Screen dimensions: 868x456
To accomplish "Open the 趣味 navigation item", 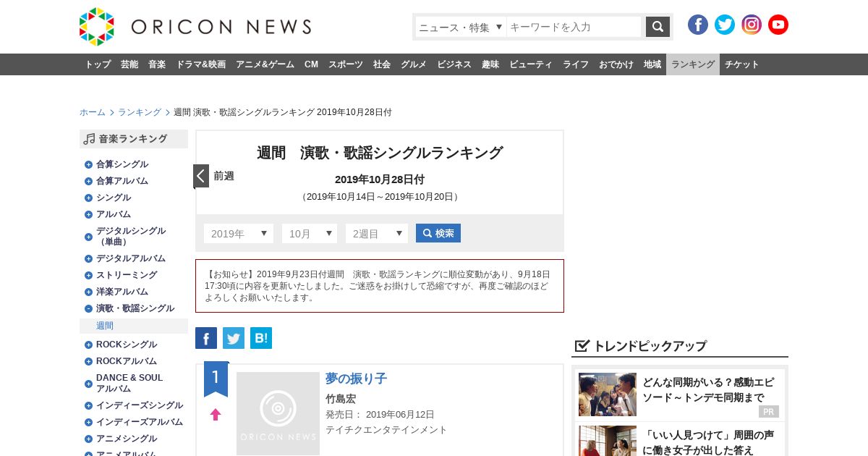I will [x=490, y=64].
